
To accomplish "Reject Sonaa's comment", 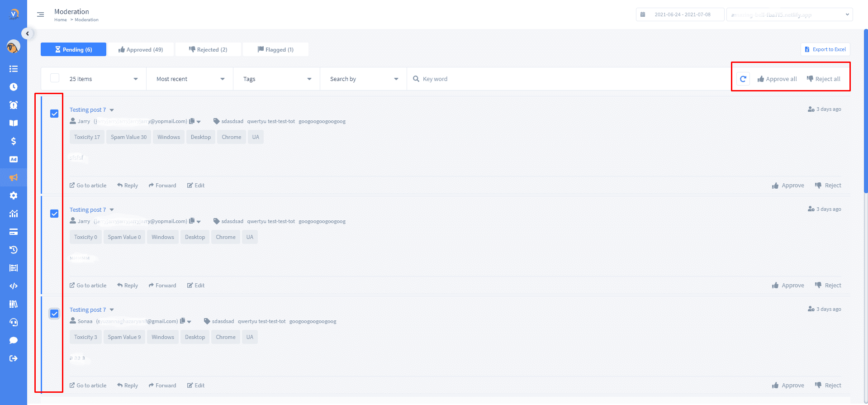I will click(x=828, y=386).
